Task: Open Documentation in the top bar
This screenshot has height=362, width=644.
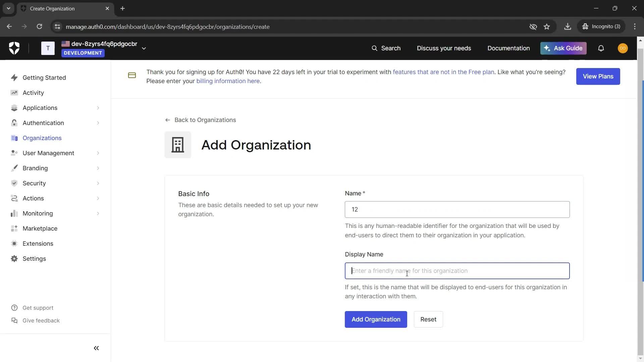Action: pos(508,48)
